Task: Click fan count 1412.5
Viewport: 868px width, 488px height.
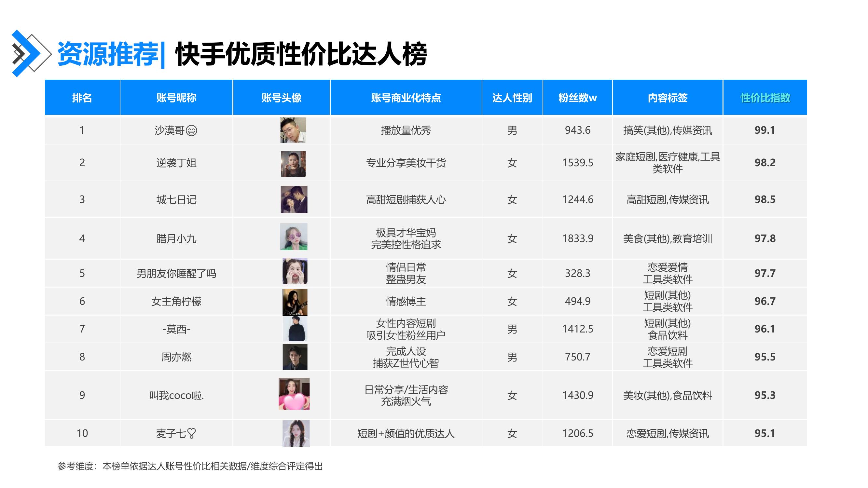Action: pos(578,329)
